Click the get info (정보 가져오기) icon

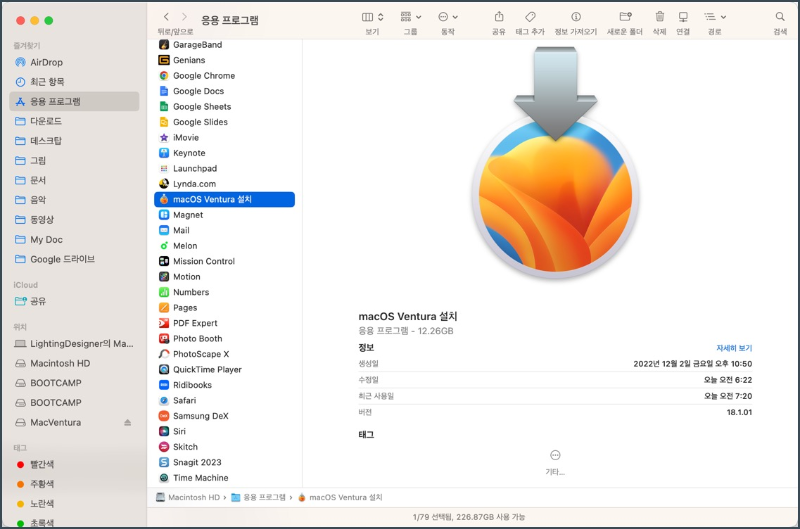click(576, 17)
